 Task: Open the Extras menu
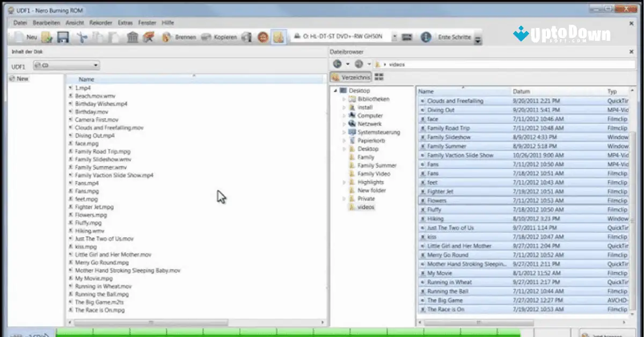coord(125,23)
